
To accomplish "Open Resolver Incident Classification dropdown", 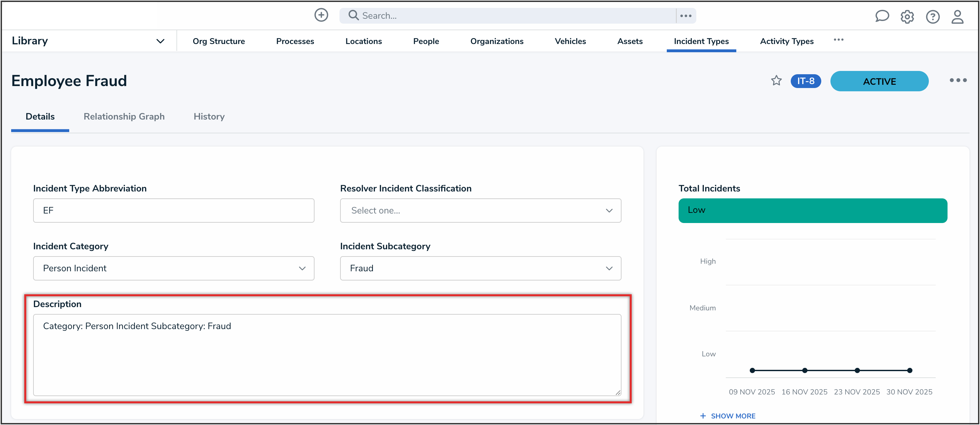I will pos(480,211).
